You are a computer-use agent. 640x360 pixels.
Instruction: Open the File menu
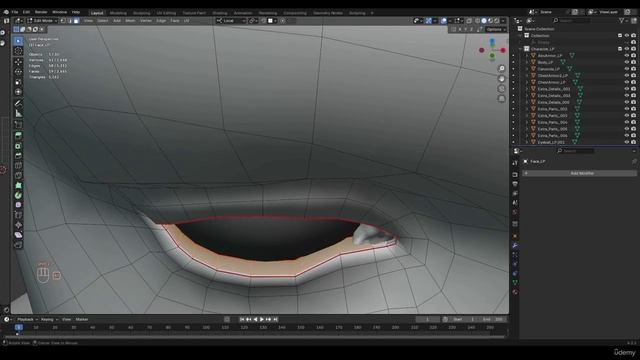tap(15, 12)
